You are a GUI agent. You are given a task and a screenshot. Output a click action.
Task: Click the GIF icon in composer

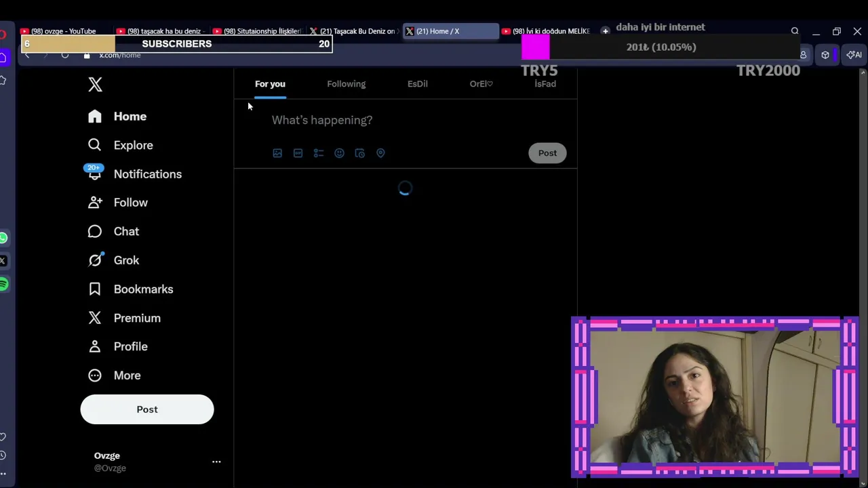(298, 153)
